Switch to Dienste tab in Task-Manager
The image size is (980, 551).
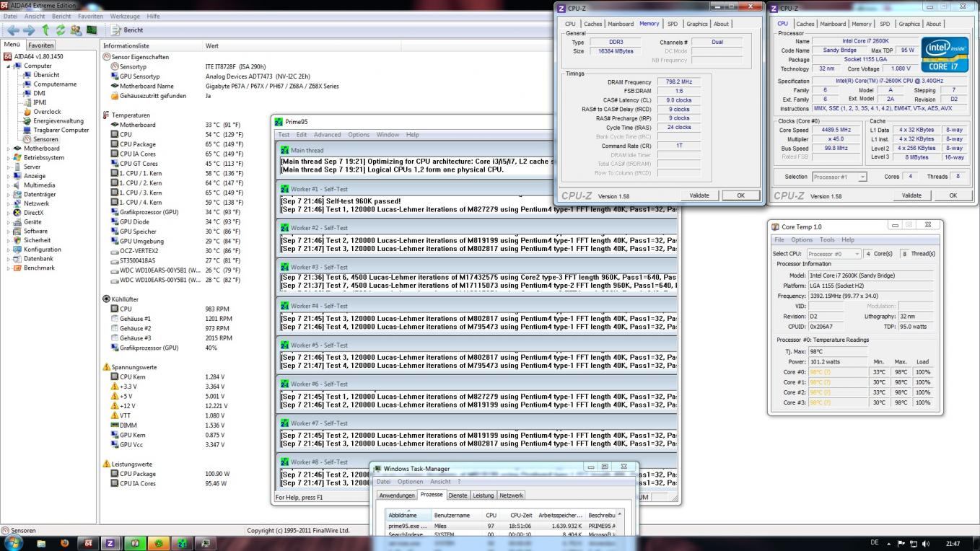(458, 495)
